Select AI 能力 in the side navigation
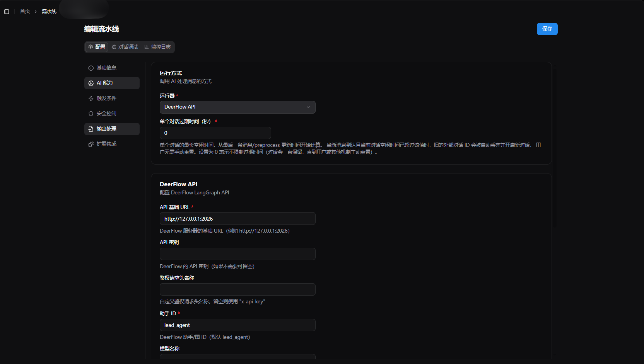The width and height of the screenshot is (644, 364). pos(112,83)
